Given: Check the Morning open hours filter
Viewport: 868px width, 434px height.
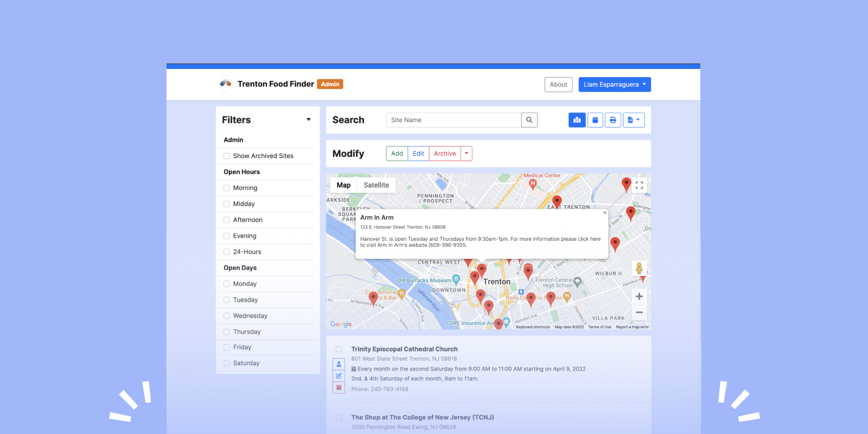Looking at the screenshot, I should coord(227,188).
